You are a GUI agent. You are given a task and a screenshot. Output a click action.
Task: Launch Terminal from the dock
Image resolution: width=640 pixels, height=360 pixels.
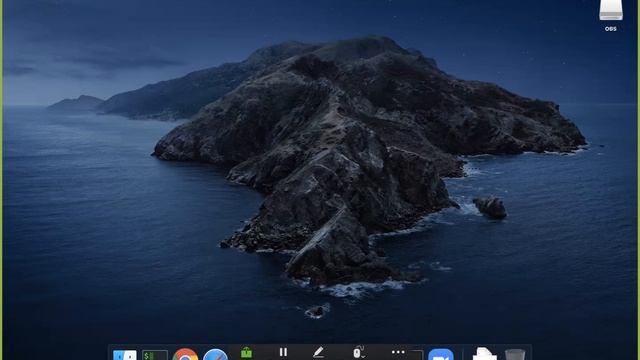coord(155,355)
